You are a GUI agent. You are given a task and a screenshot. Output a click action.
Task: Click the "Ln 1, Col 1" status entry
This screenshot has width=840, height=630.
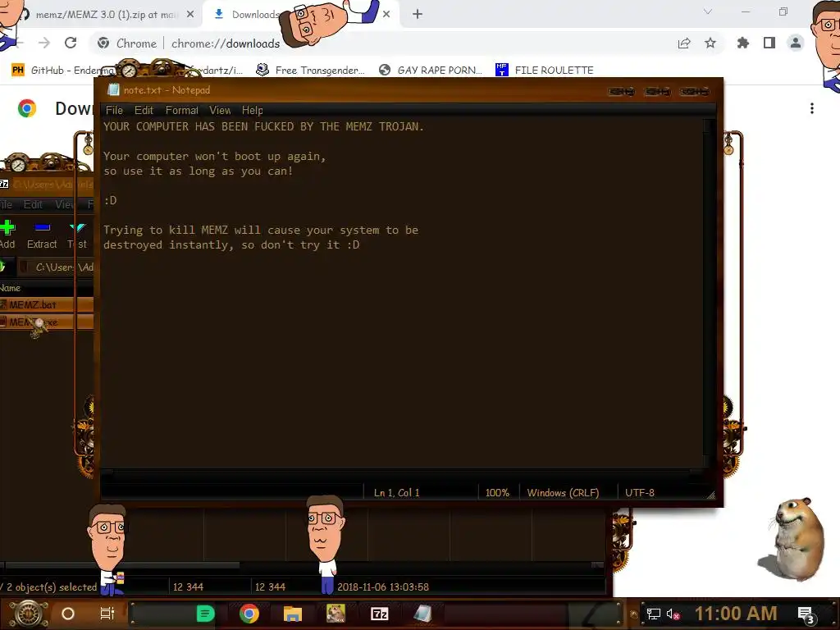point(396,493)
